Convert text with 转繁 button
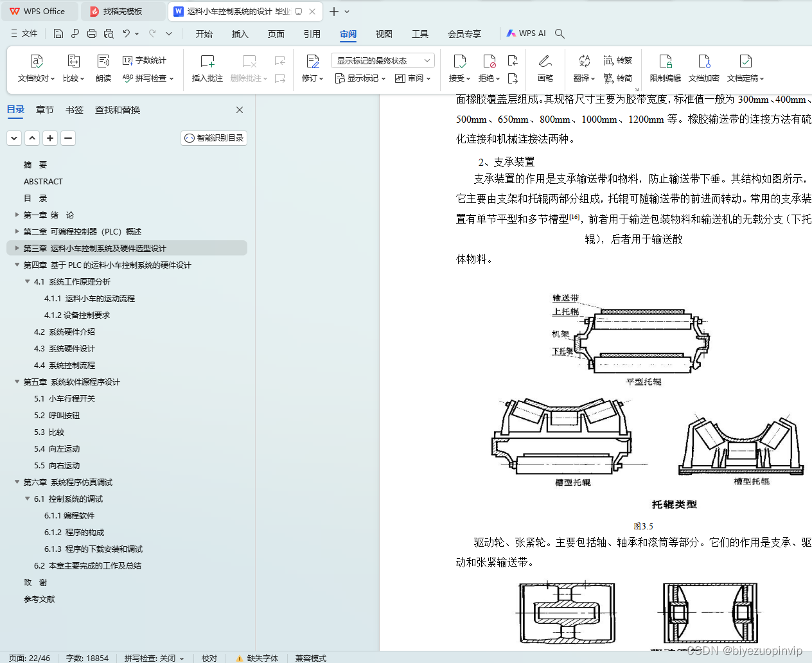 618,60
